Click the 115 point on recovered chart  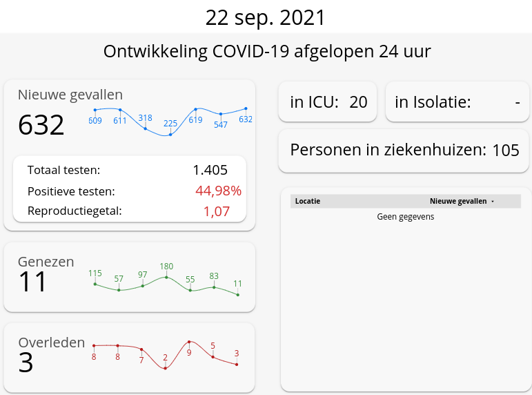pyautogui.click(x=95, y=284)
